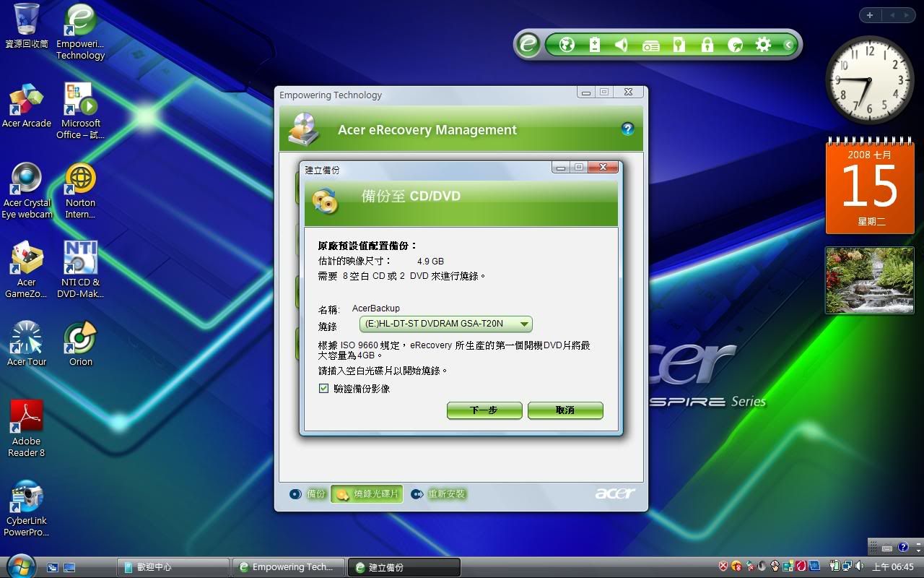Open the eNet globe icon in Empowering toolbar

(x=567, y=45)
